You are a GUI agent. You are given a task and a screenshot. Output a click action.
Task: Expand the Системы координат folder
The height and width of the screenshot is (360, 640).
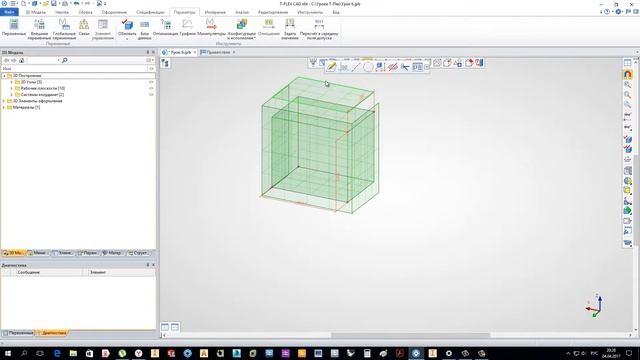[11, 95]
